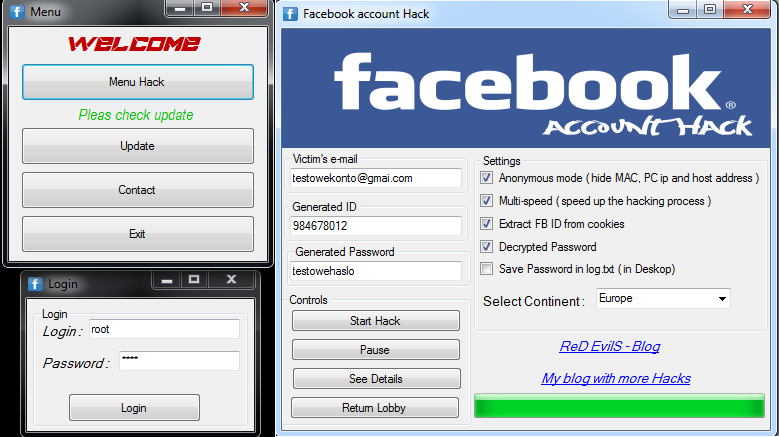Open the ReD EvilS - Blog link
The height and width of the screenshot is (437, 779).
pyautogui.click(x=610, y=346)
